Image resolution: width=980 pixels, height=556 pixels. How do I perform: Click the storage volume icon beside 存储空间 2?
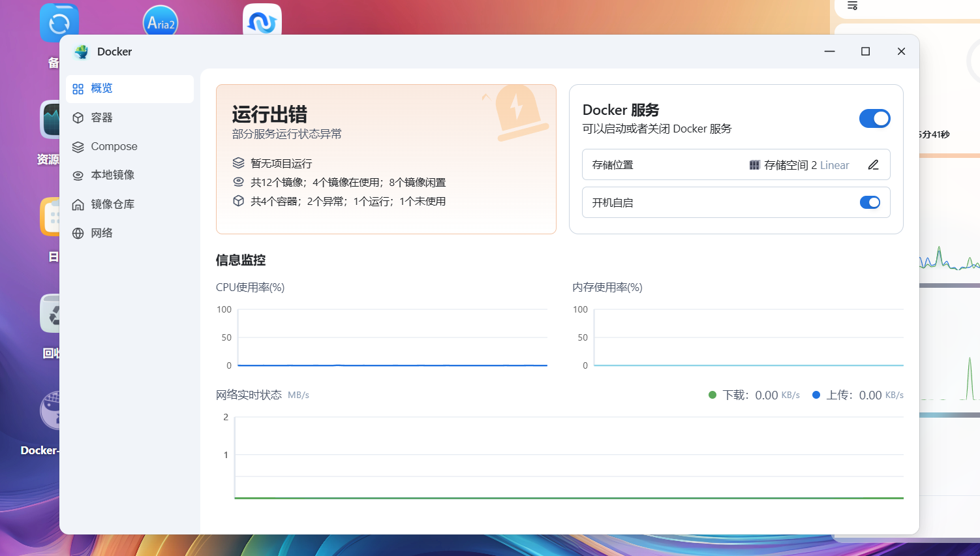point(754,165)
